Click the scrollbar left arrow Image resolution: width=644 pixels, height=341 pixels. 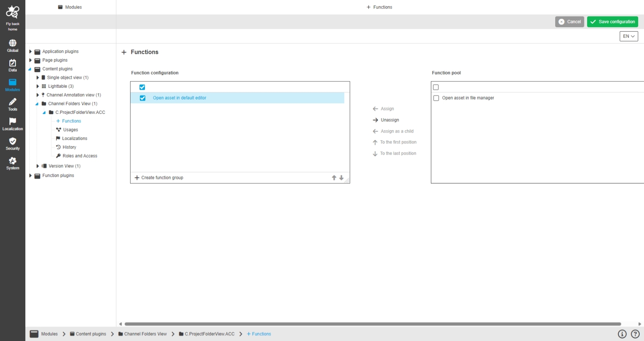coord(120,324)
